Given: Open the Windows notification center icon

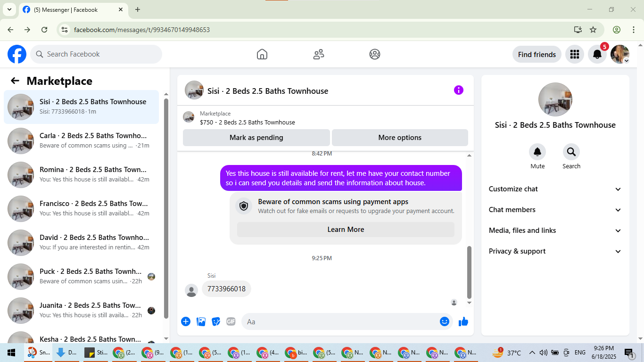Looking at the screenshot, I should tap(629, 353).
